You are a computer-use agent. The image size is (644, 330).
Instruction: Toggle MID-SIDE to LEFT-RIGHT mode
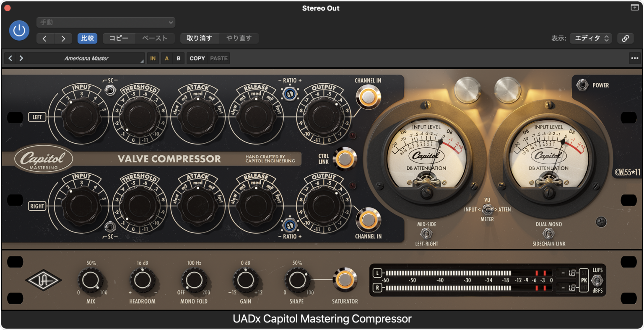(x=426, y=234)
